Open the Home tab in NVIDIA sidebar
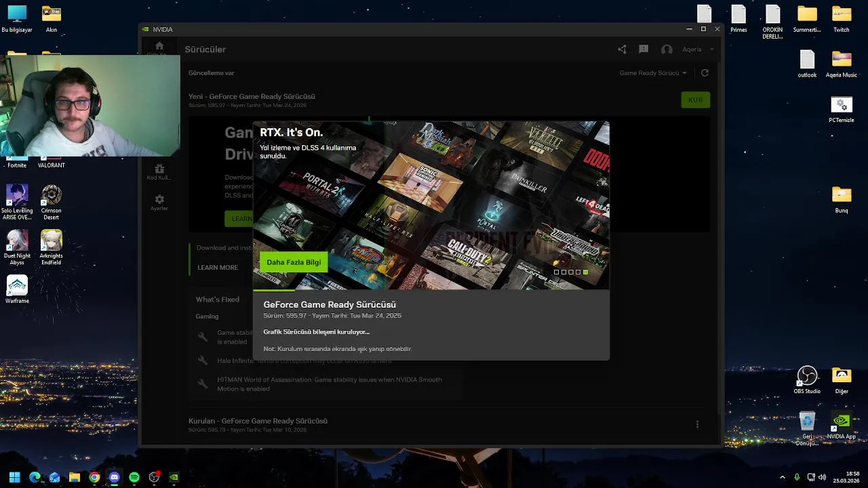Viewport: 868px width, 488px height. (159, 47)
